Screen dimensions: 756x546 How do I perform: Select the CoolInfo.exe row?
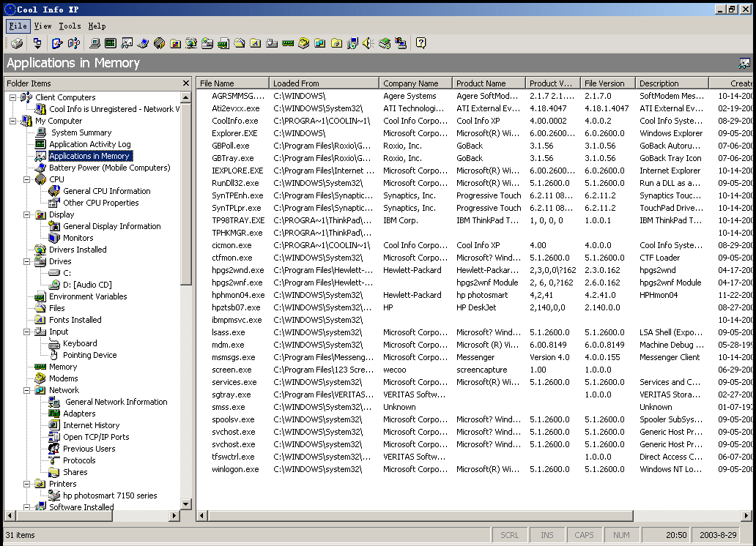475,121
